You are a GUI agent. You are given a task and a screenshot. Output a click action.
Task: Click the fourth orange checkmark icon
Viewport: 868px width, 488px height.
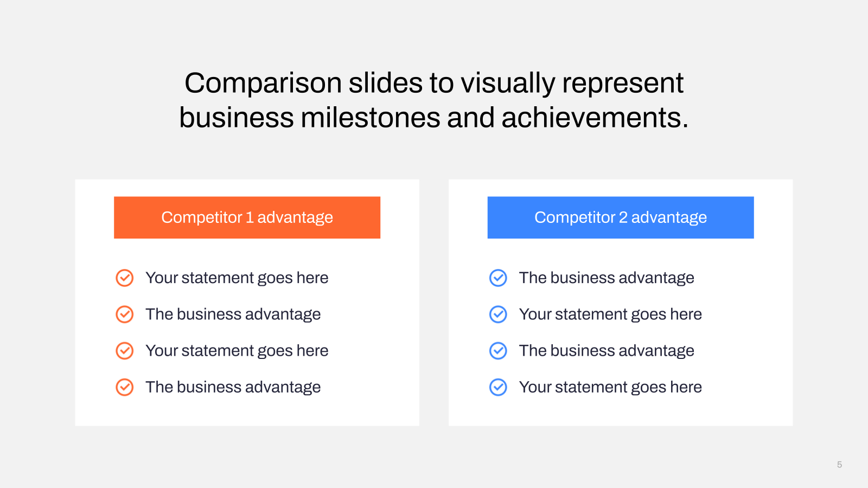[x=125, y=387]
